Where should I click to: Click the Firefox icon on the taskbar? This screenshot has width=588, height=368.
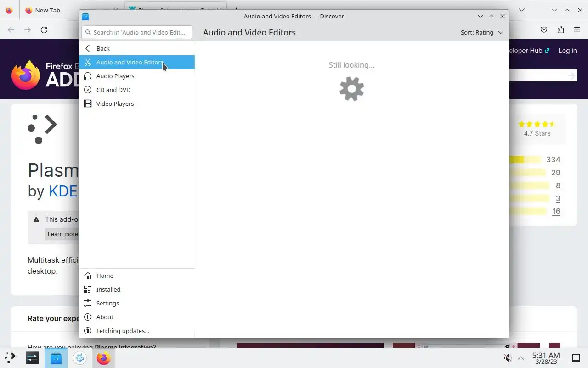[x=104, y=358]
